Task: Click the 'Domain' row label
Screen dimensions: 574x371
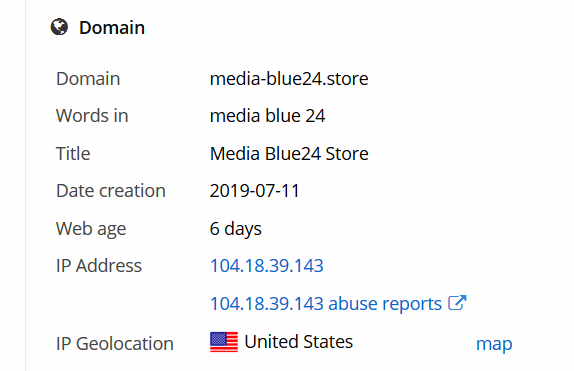Action: click(88, 79)
